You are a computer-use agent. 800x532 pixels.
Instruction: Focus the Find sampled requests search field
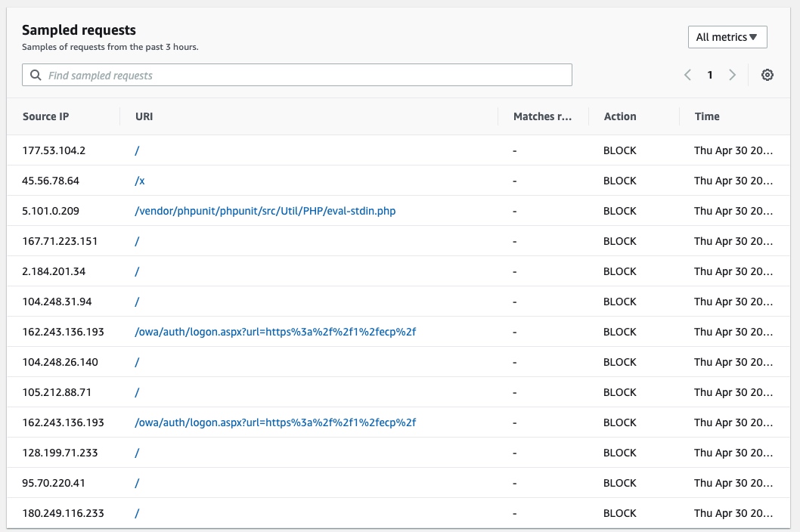click(x=302, y=76)
